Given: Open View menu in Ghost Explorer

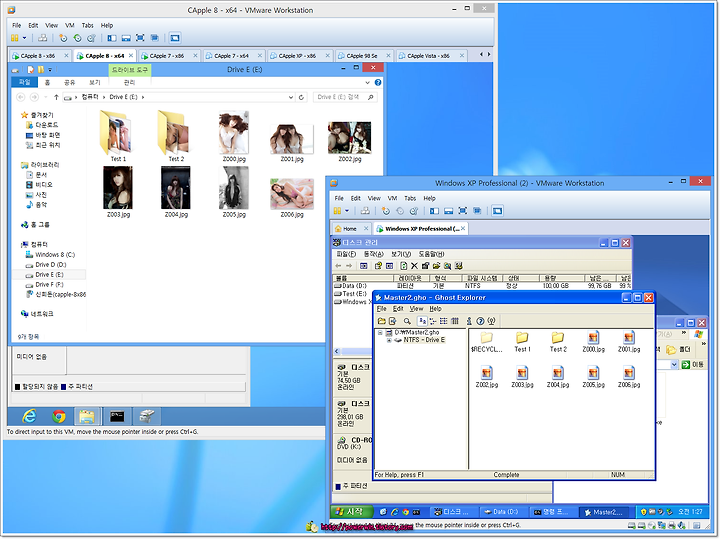Looking at the screenshot, I should click(x=416, y=309).
